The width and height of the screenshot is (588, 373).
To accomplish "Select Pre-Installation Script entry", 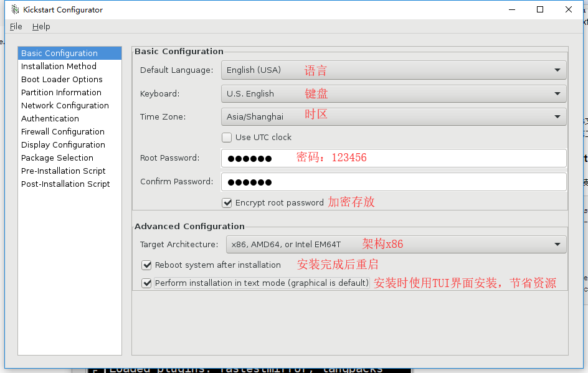I will pos(70,171).
